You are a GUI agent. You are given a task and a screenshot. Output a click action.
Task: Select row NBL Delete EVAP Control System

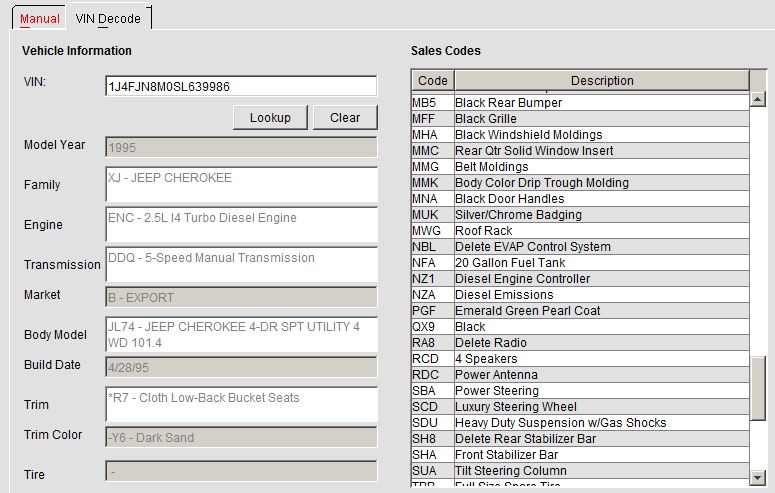(580, 246)
